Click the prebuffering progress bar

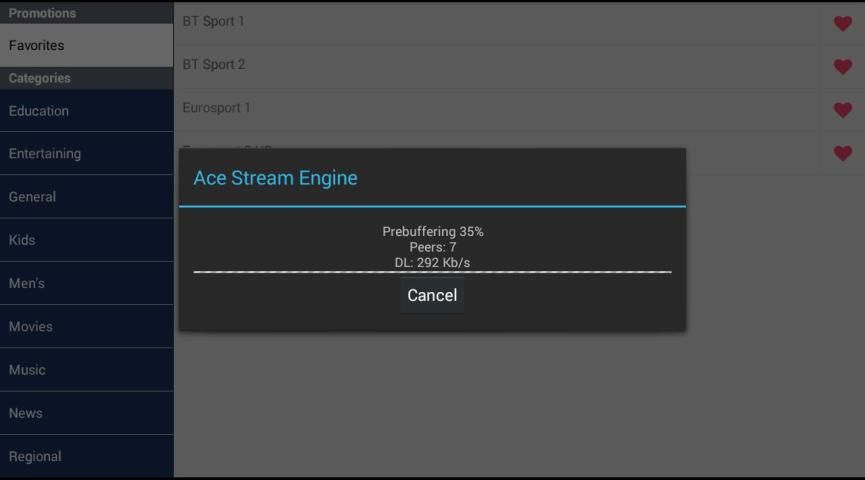click(x=432, y=271)
